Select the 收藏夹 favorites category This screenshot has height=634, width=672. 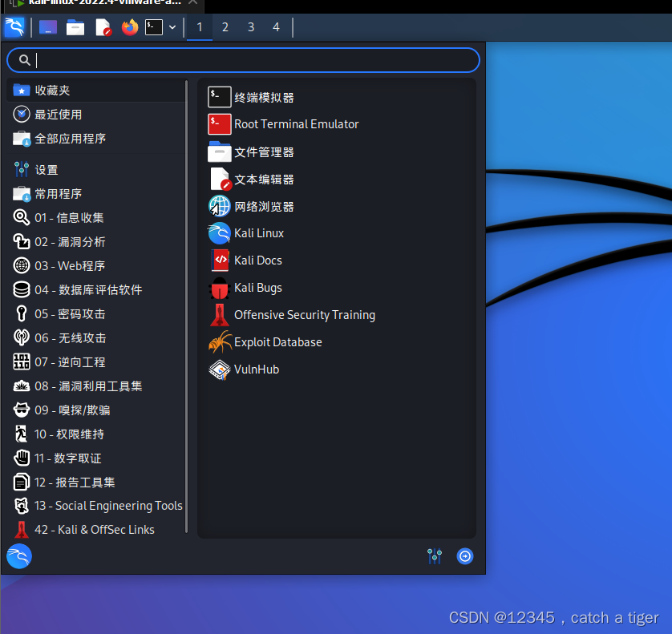point(96,91)
